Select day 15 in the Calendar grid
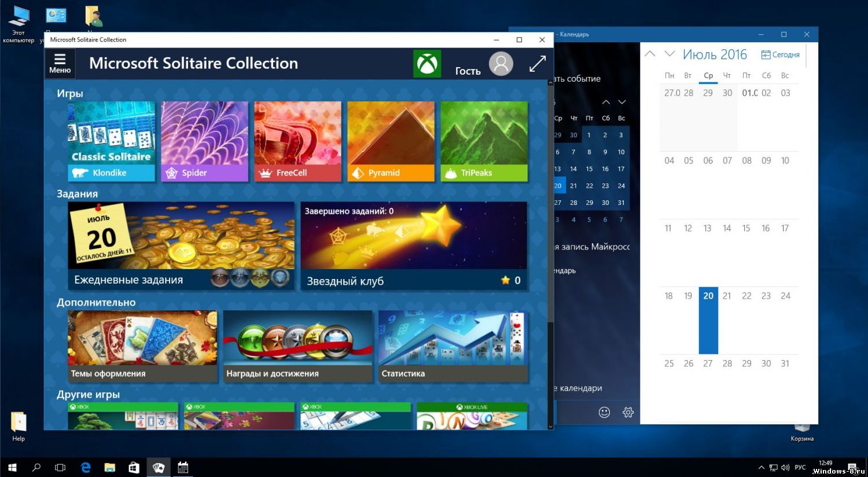Screen dimensions: 868x477 (746, 252)
